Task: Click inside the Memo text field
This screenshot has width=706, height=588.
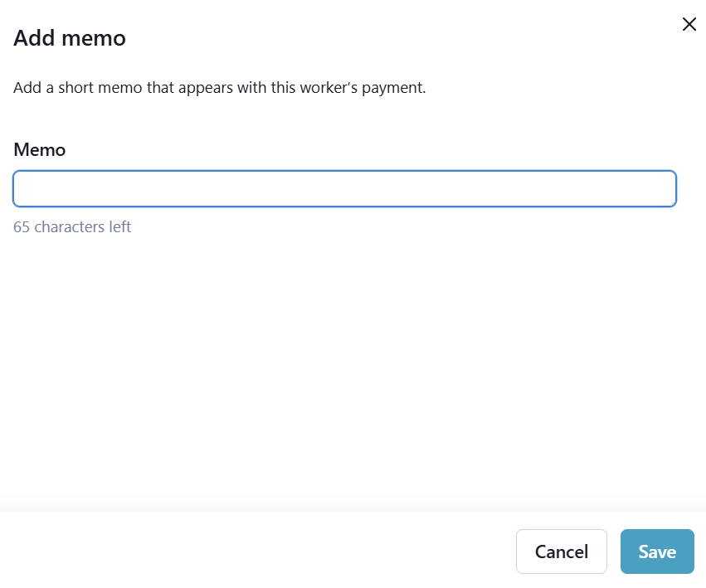Action: (344, 188)
